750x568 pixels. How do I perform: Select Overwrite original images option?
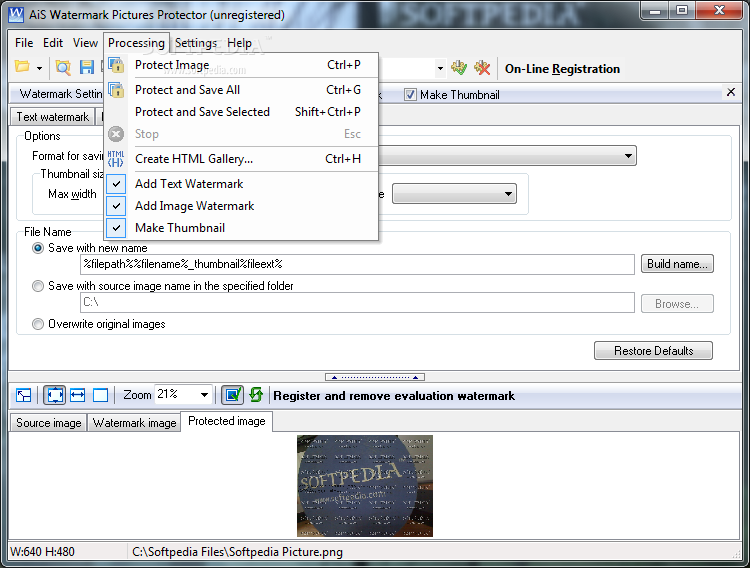click(38, 324)
